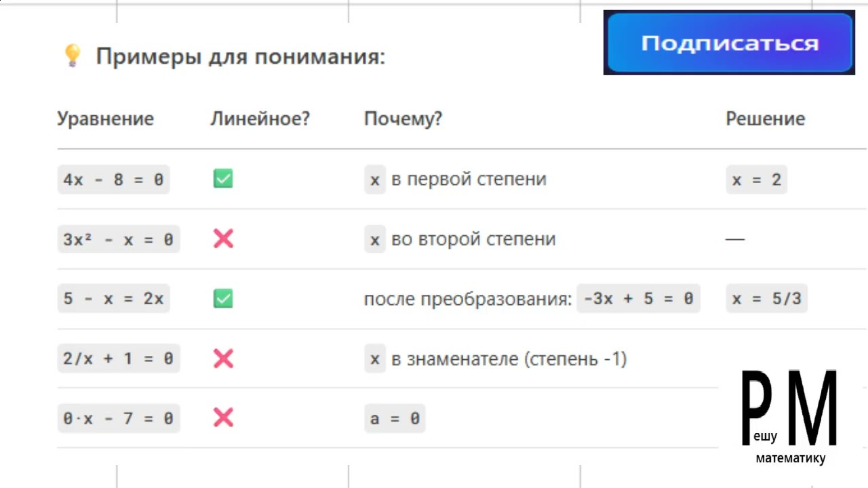Select the equation 2/x + 1 = 0

pos(119,359)
